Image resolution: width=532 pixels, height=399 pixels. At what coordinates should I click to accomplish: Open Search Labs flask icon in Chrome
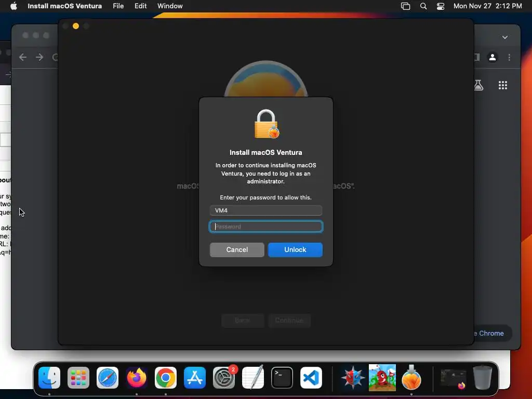(478, 85)
